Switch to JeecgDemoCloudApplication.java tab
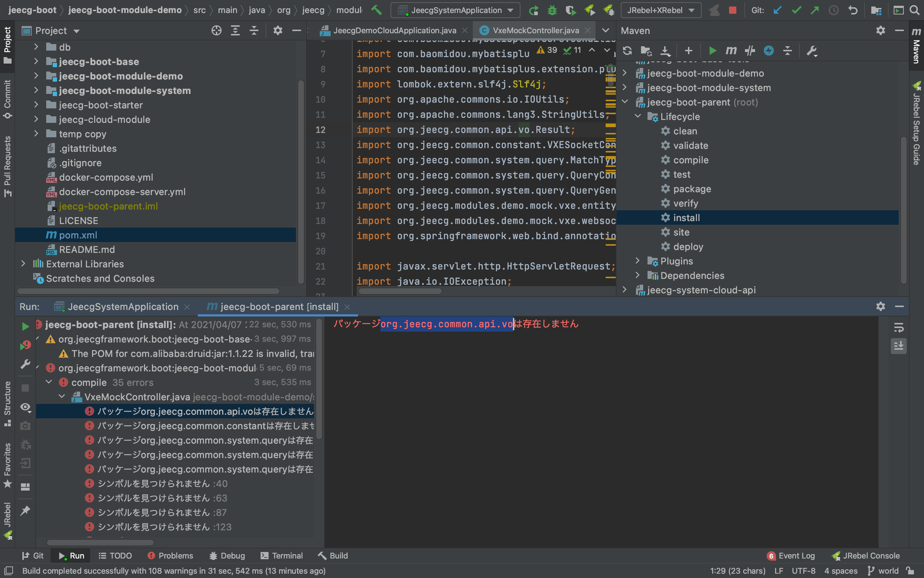 click(x=395, y=30)
